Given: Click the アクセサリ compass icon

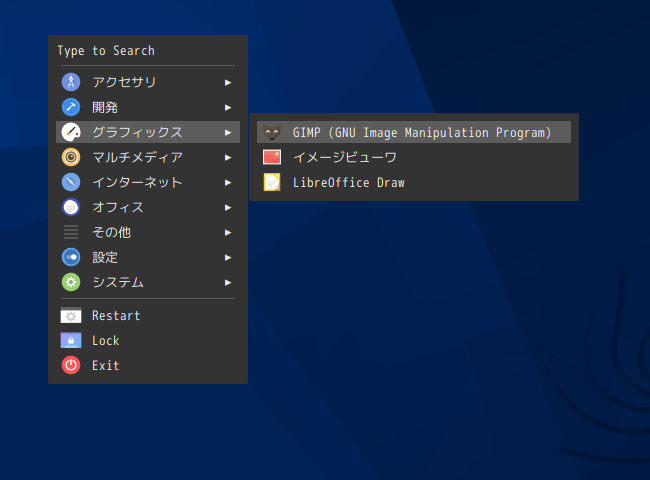Looking at the screenshot, I should (71, 82).
